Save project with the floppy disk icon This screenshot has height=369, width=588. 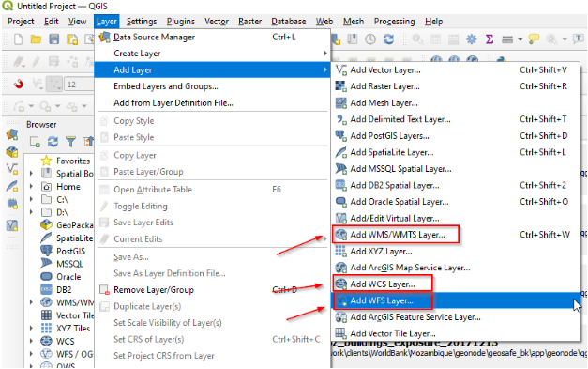(54, 39)
